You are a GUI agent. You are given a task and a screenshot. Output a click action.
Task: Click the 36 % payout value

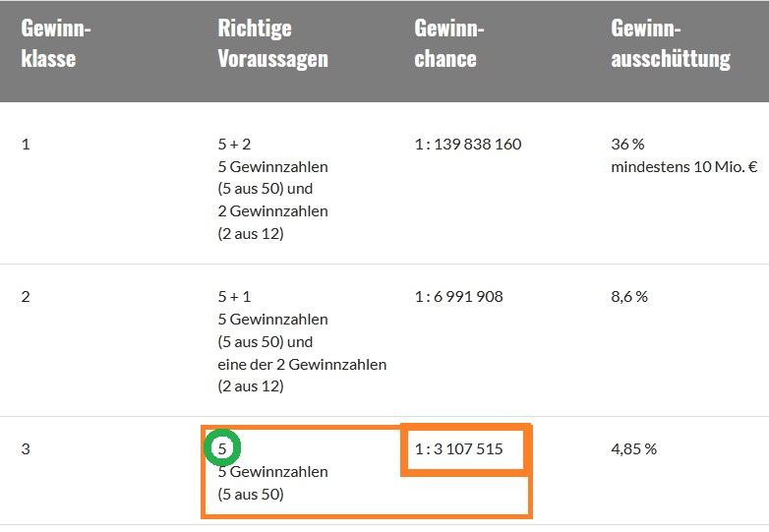627,145
